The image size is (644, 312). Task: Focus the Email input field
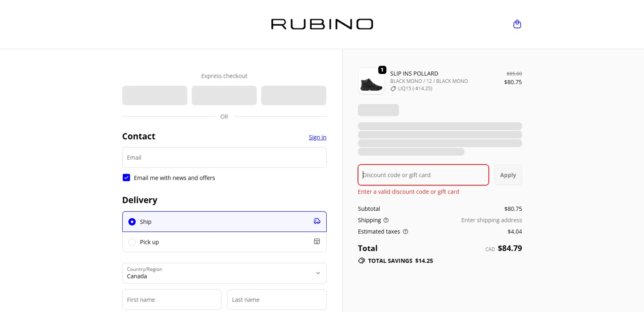224,158
